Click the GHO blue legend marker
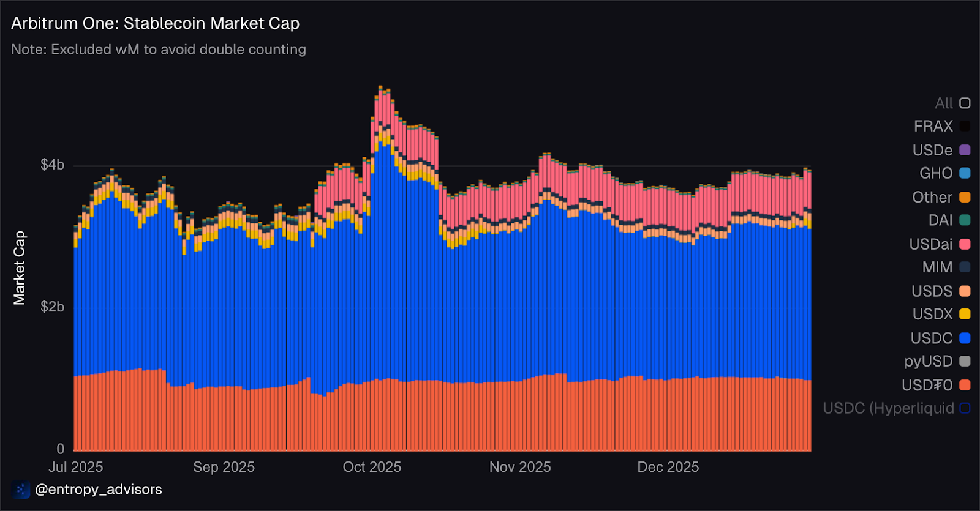The width and height of the screenshot is (980, 511). point(965,173)
